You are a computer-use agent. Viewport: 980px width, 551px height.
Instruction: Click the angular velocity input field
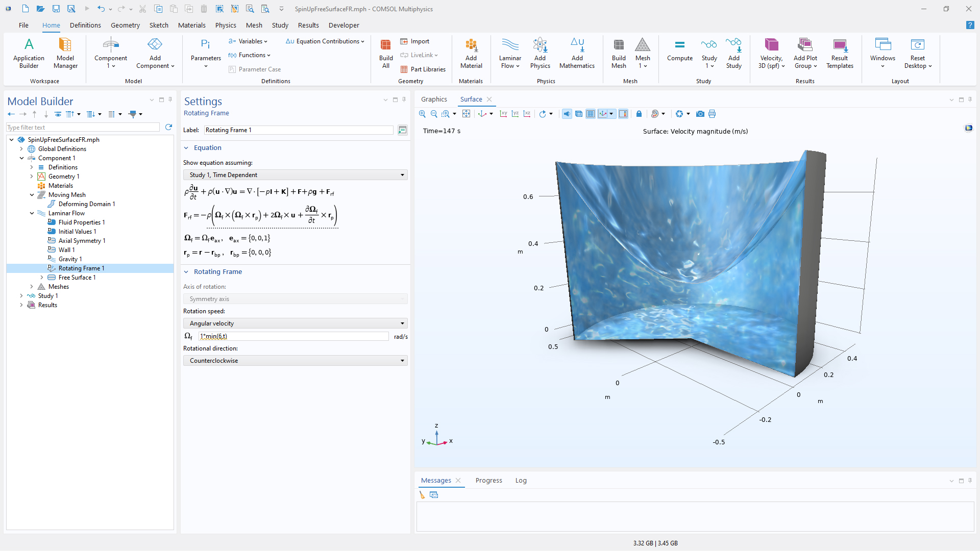293,336
